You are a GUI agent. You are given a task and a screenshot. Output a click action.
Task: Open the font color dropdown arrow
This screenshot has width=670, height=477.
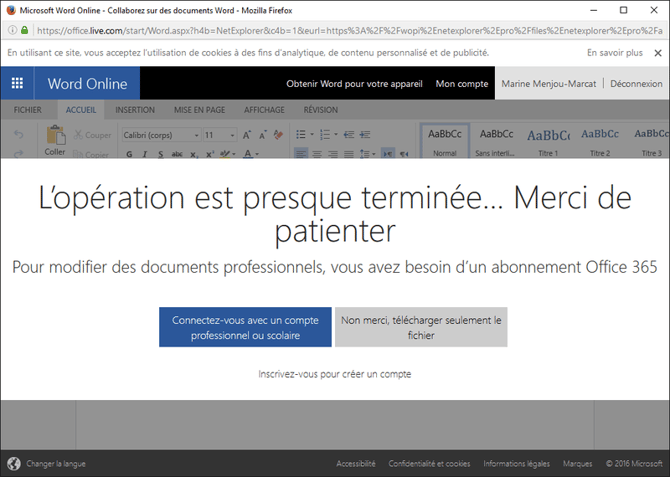pos(257,154)
